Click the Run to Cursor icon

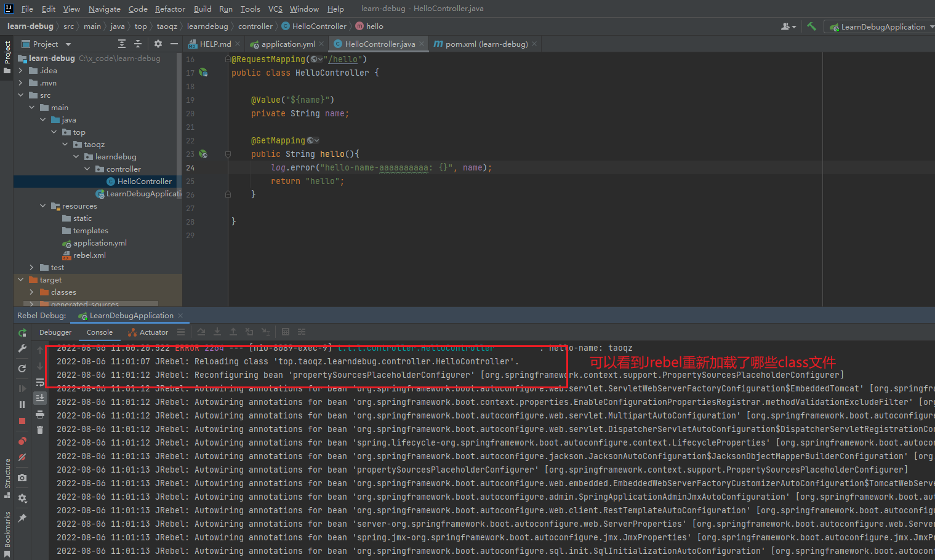(x=265, y=332)
